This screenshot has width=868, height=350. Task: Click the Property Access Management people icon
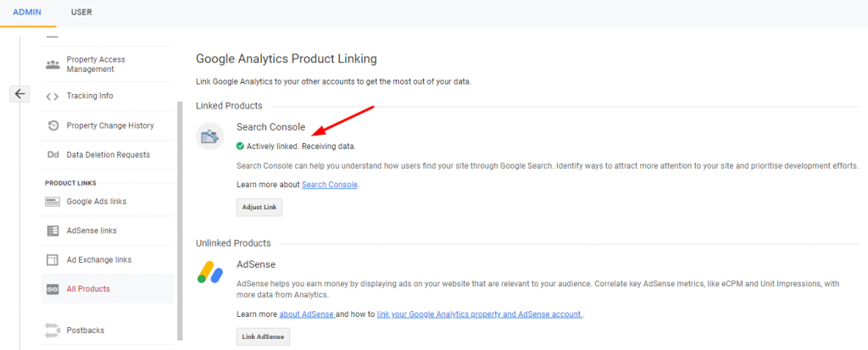pos(53,64)
